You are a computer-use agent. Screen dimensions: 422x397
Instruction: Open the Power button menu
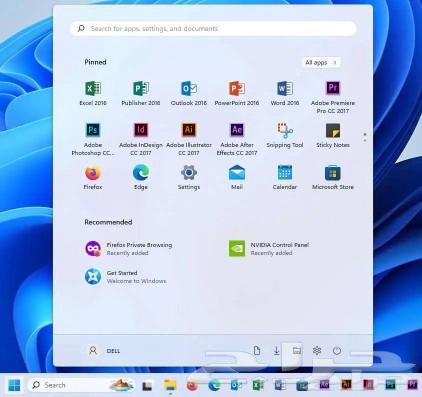pos(337,351)
